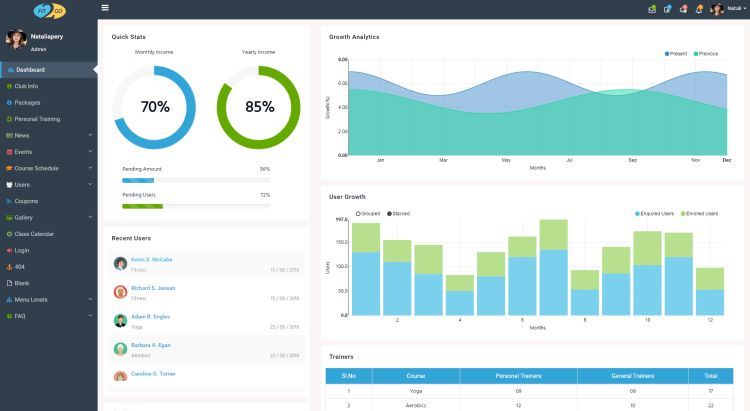This screenshot has width=750, height=411.
Task: Click Adam B. Engles' avatar
Action: click(x=120, y=321)
